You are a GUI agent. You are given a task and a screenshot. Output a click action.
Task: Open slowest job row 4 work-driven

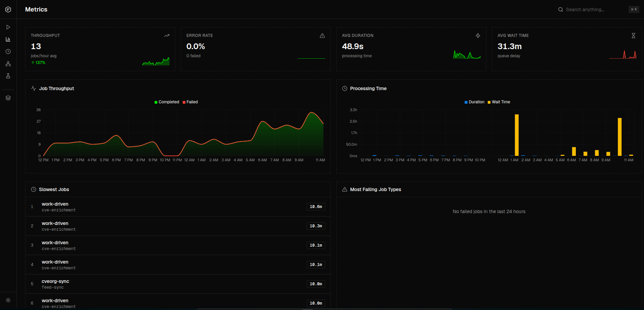click(178, 265)
